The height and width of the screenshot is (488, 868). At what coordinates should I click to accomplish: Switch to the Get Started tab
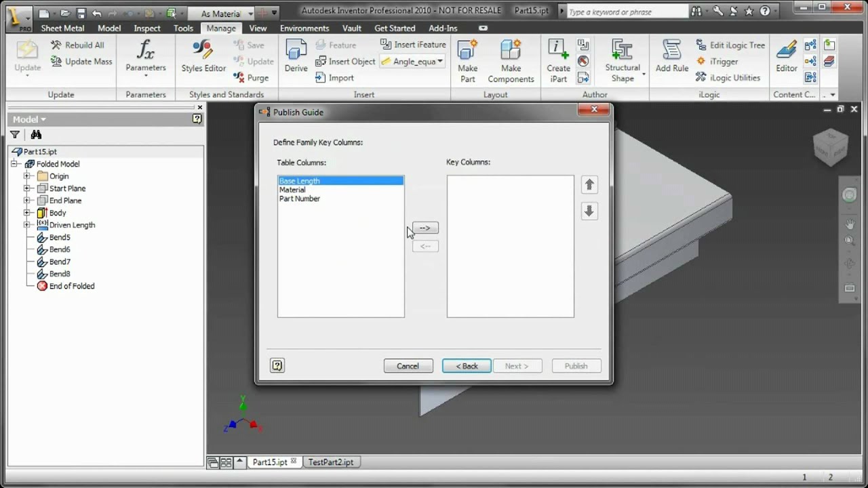click(x=395, y=28)
